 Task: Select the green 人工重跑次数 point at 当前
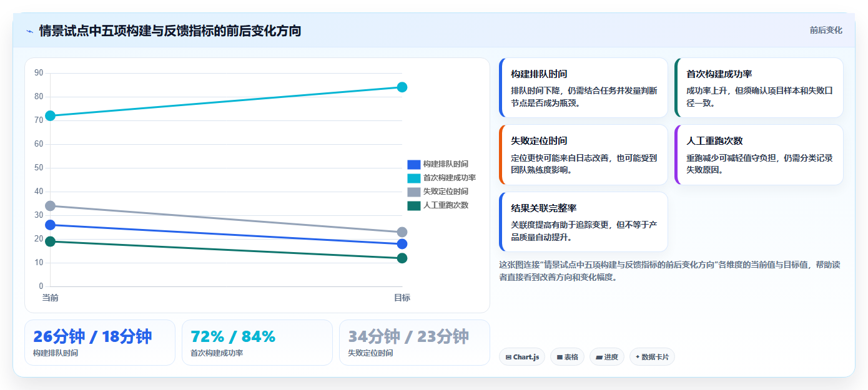(x=51, y=241)
